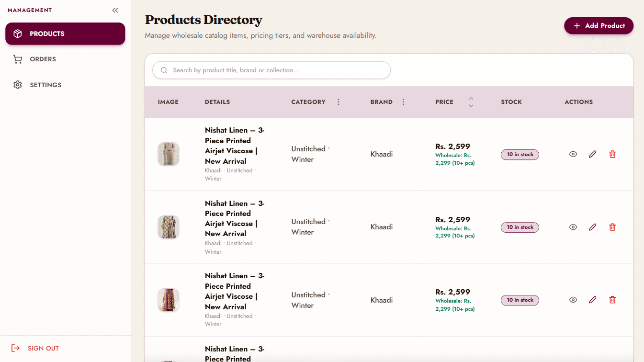Click the PRICE column header label
Viewport: 644px width, 362px height.
tap(444, 102)
